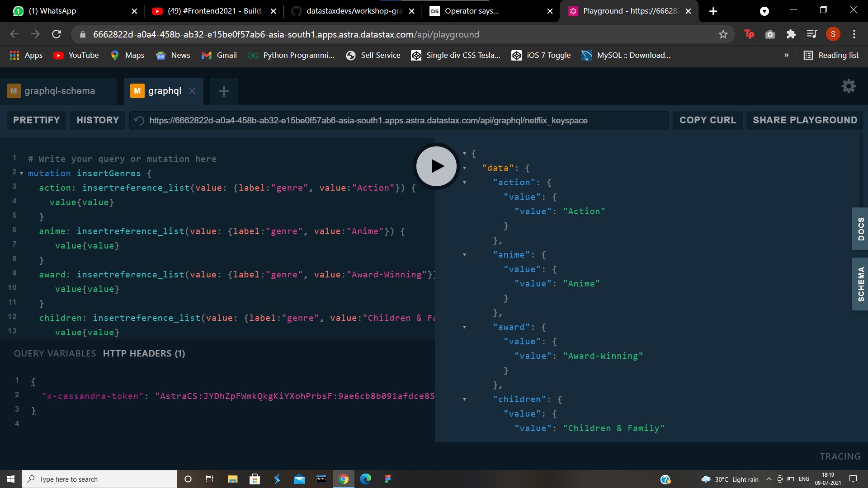Collapse the anime result node
The width and height of the screenshot is (868, 488).
click(x=465, y=255)
